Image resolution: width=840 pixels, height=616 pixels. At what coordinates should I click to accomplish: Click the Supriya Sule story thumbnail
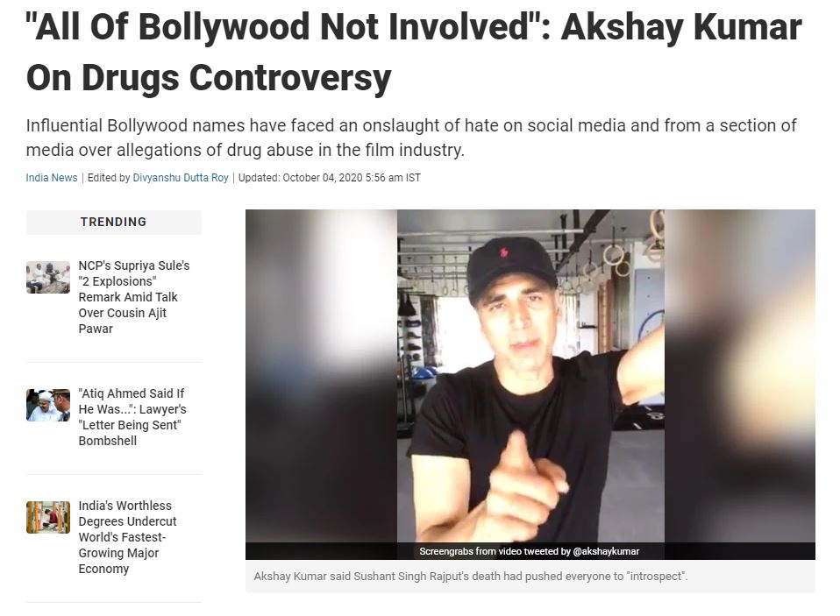point(48,277)
